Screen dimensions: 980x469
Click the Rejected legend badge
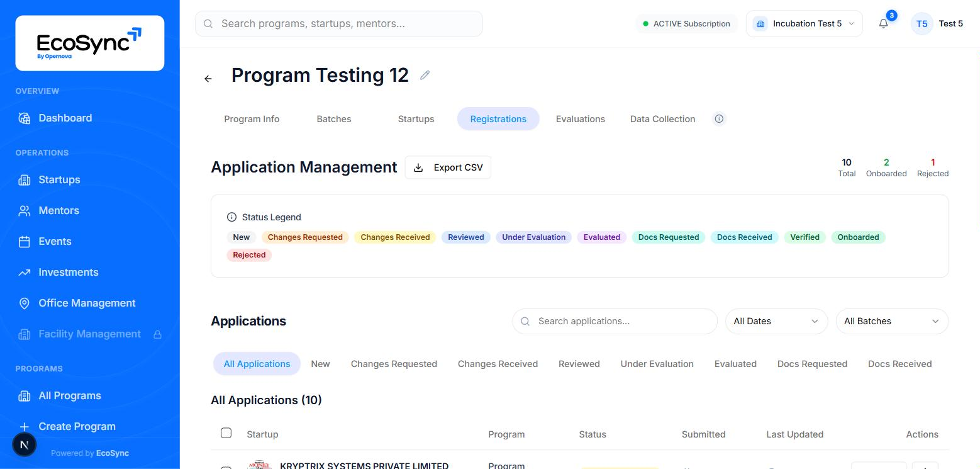click(249, 255)
